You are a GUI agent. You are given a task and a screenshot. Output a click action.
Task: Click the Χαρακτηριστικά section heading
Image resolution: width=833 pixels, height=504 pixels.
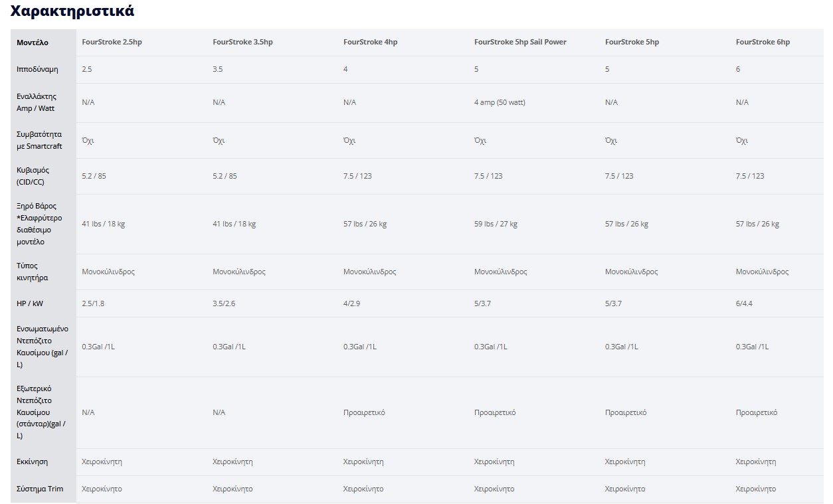tap(72, 11)
